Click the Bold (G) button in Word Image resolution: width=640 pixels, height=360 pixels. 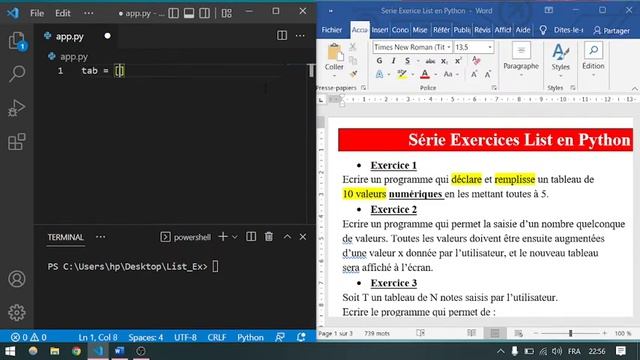pos(379,61)
